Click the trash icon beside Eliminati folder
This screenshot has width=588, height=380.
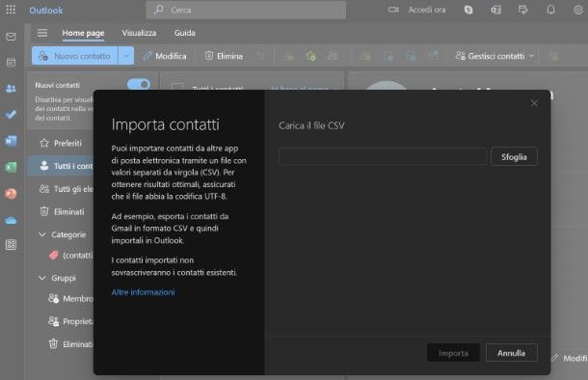44,211
